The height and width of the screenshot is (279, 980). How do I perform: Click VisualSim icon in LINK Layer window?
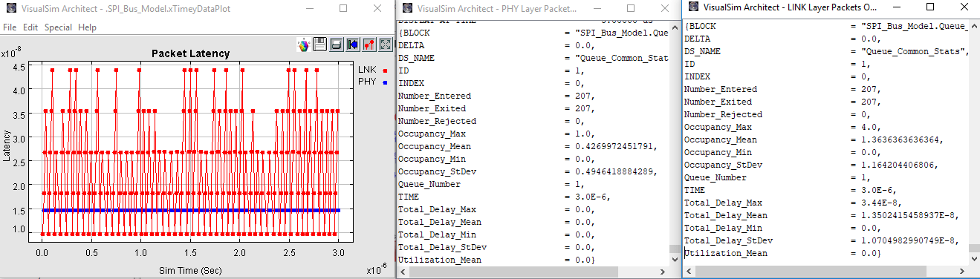tap(693, 7)
